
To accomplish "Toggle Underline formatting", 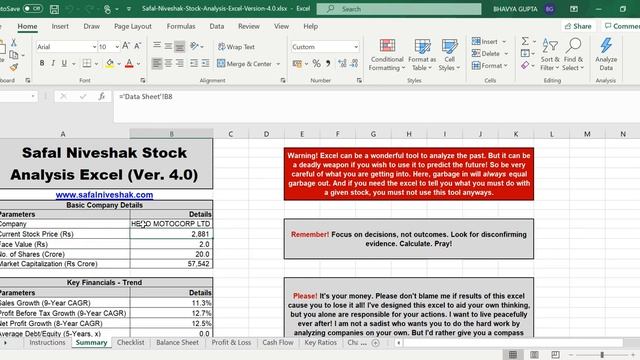I will tap(64, 63).
